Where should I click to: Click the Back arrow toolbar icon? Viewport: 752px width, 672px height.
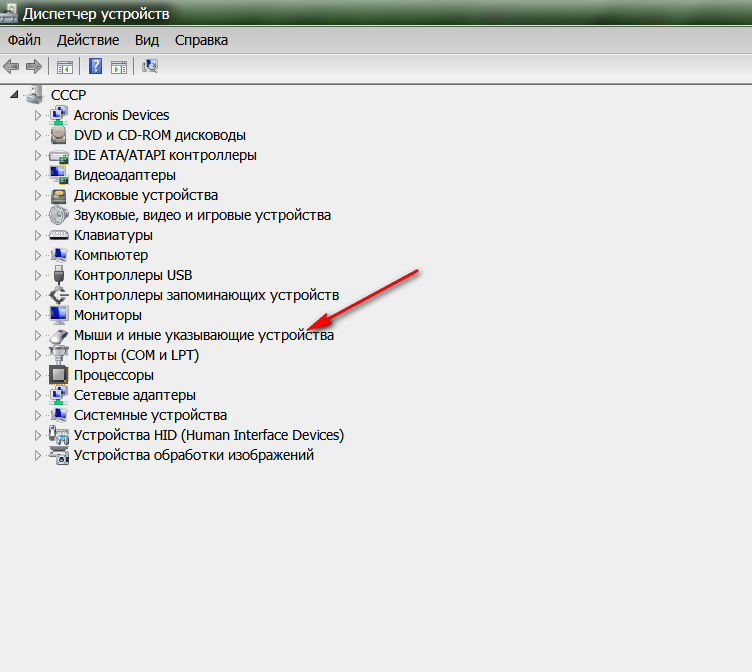[11, 66]
